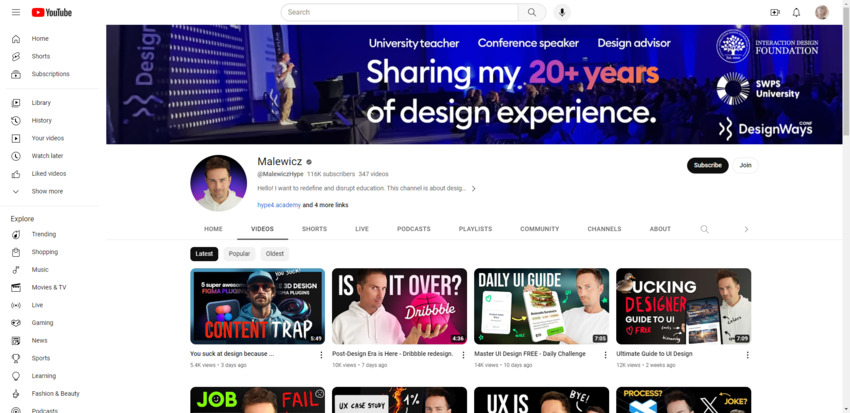Click the Malewicz channel profile picture

(x=218, y=183)
